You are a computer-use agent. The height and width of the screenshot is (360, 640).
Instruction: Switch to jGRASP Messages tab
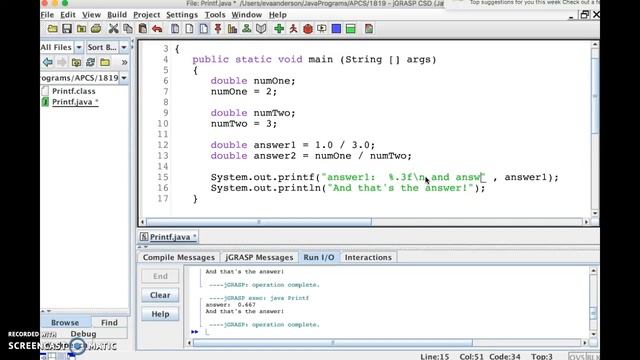(259, 257)
